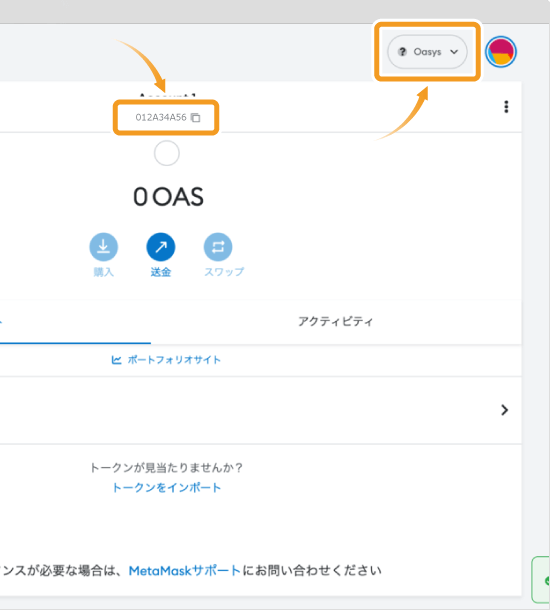Click the トークンが見当たりませんか？ text

pos(166,468)
